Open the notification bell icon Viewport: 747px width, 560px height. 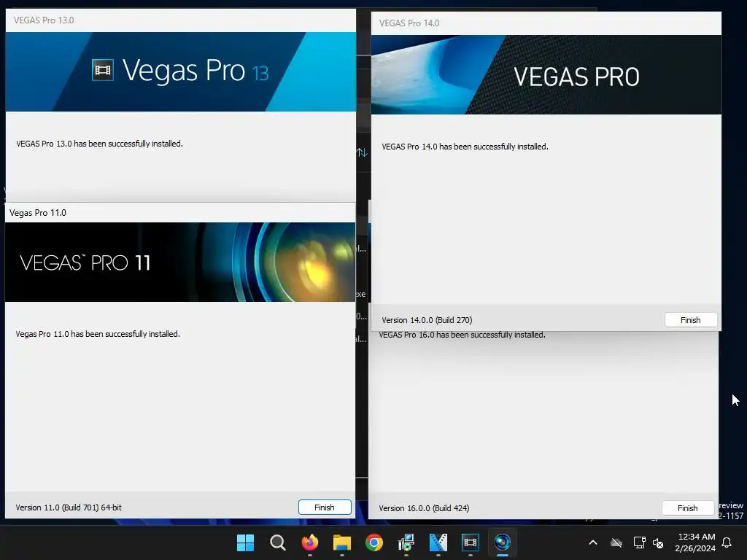click(727, 542)
